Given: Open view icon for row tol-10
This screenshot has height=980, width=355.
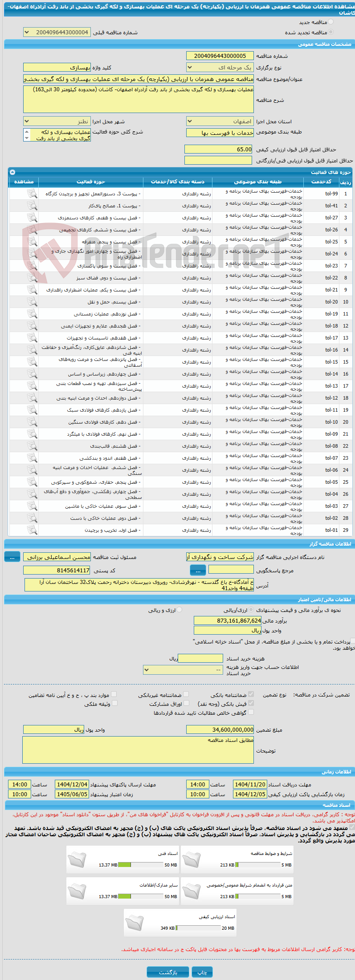Looking at the screenshot, I should point(32,422).
